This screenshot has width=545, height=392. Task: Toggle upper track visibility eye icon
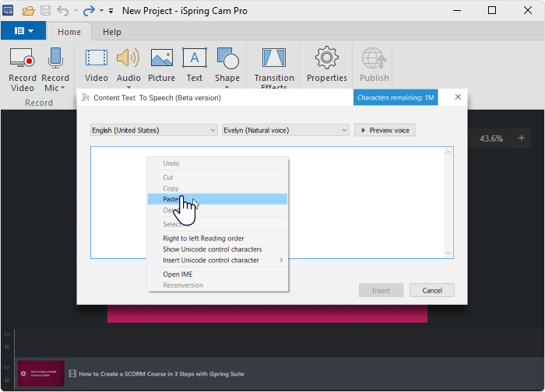(7, 334)
